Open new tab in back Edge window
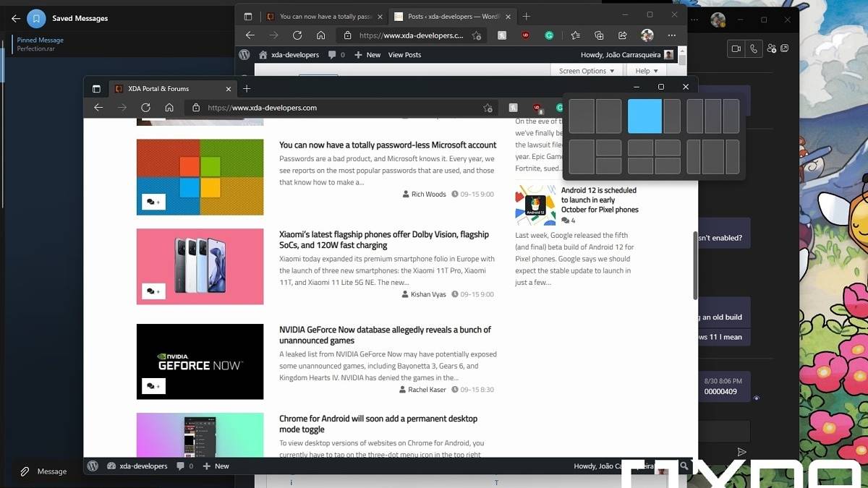Image resolution: width=868 pixels, height=488 pixels. click(x=527, y=16)
